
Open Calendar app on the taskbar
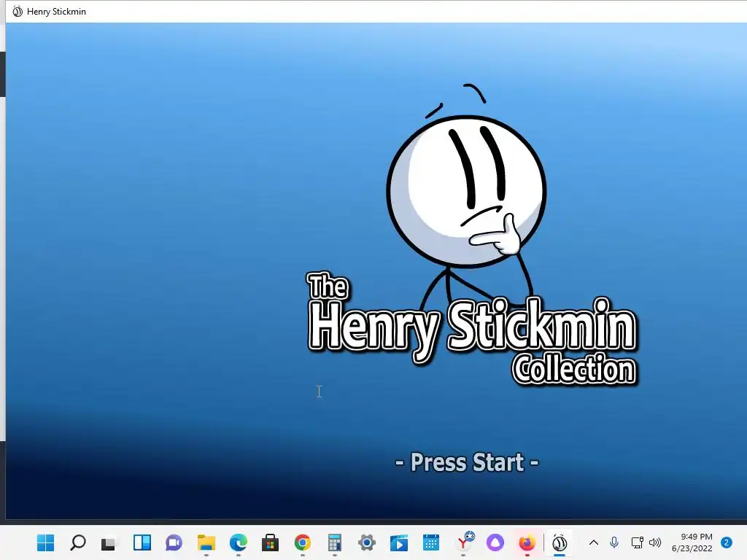pos(430,542)
